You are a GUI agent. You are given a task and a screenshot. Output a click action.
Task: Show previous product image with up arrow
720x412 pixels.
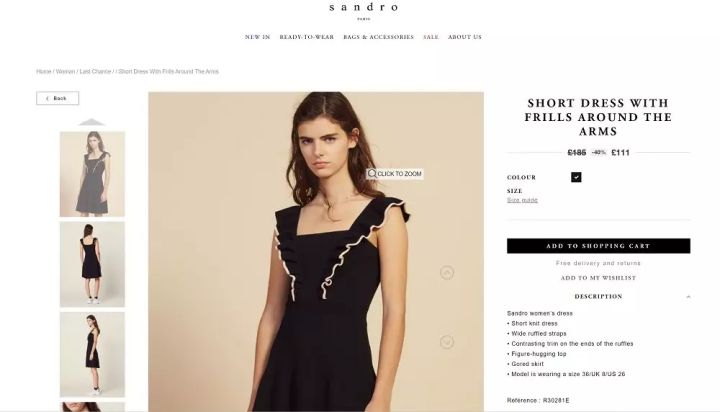click(x=447, y=273)
